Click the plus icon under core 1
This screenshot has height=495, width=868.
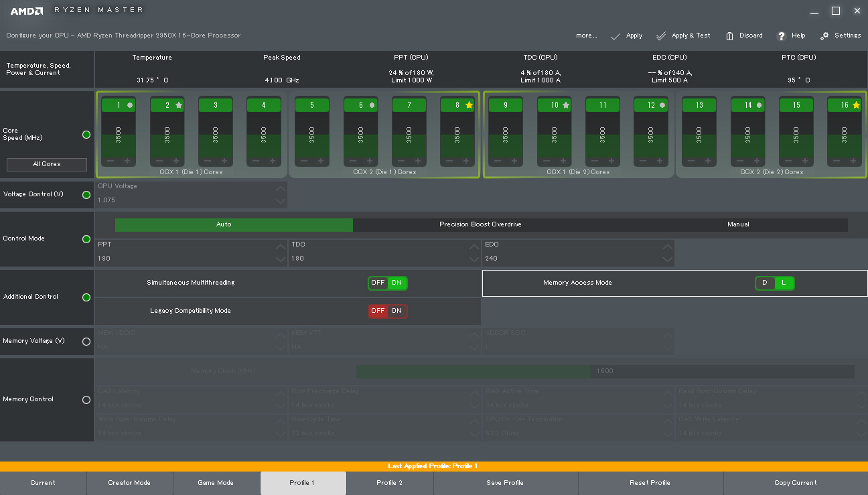(127, 161)
